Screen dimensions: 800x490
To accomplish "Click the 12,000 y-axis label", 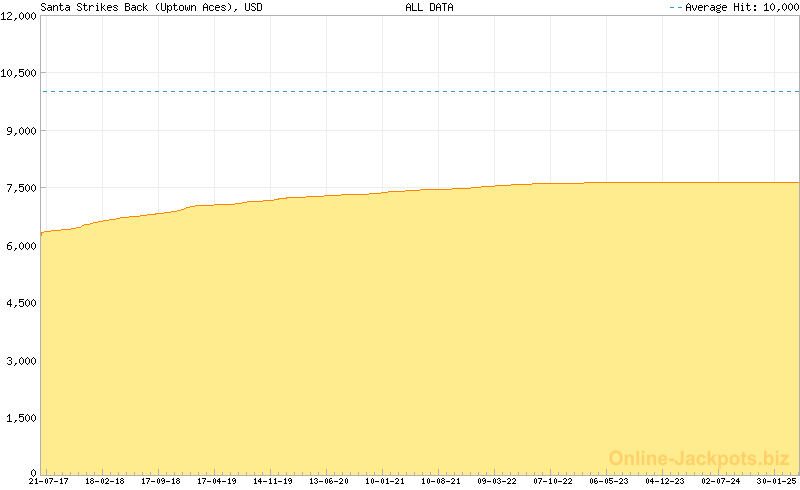I will click(18, 16).
